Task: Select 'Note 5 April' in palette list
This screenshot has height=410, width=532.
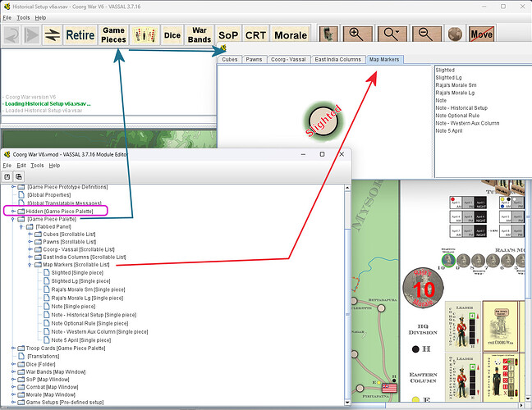Action: tap(448, 131)
